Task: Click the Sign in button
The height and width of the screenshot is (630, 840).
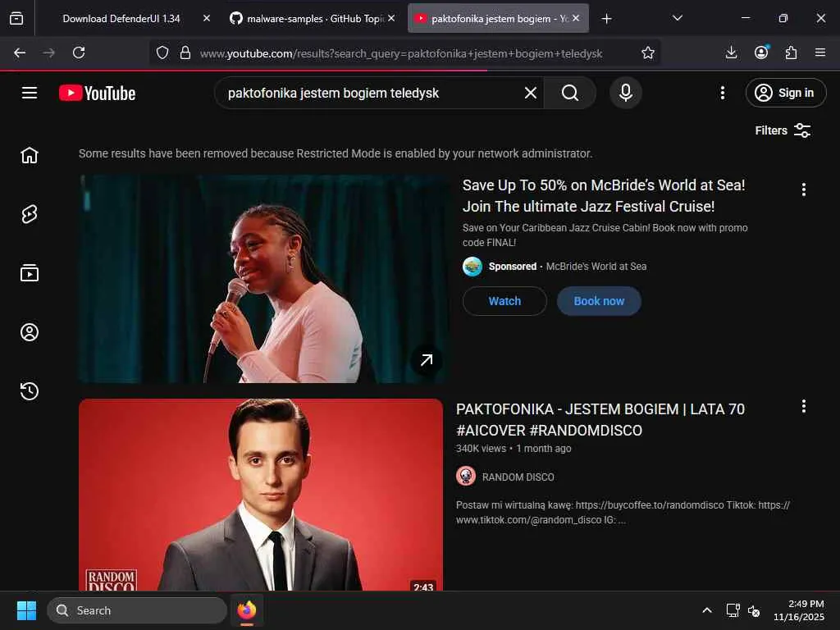Action: click(x=785, y=94)
